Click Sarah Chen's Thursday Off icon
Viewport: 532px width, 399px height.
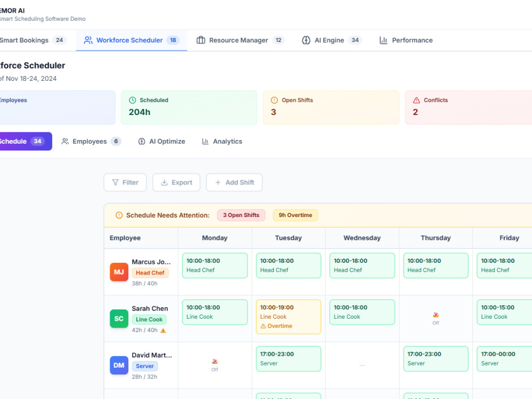pos(436,315)
